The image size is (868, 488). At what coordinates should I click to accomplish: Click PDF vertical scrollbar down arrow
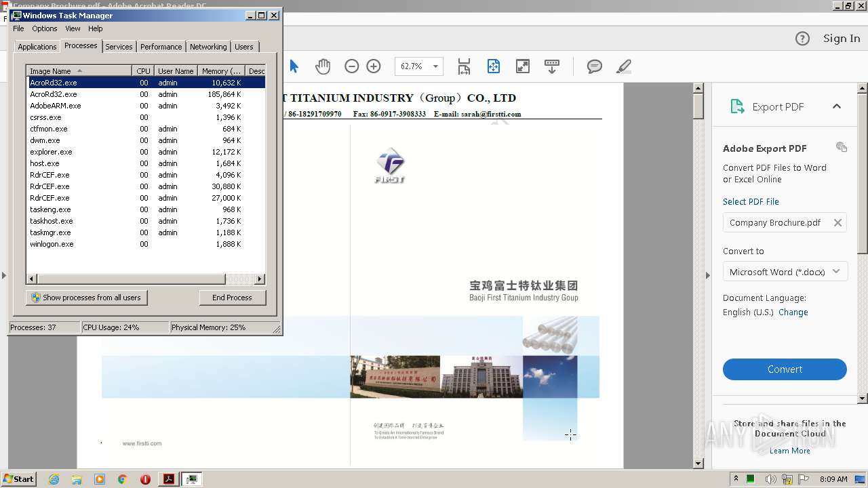click(698, 464)
